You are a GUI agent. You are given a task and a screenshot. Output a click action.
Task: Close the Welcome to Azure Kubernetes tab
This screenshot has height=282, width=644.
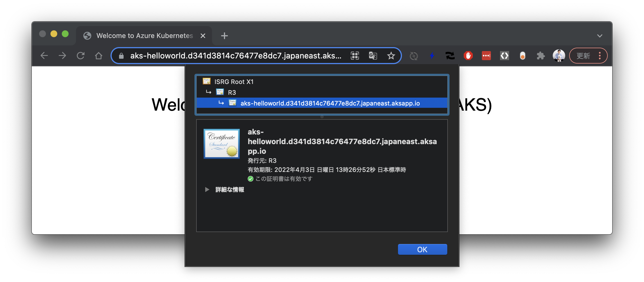tap(203, 36)
